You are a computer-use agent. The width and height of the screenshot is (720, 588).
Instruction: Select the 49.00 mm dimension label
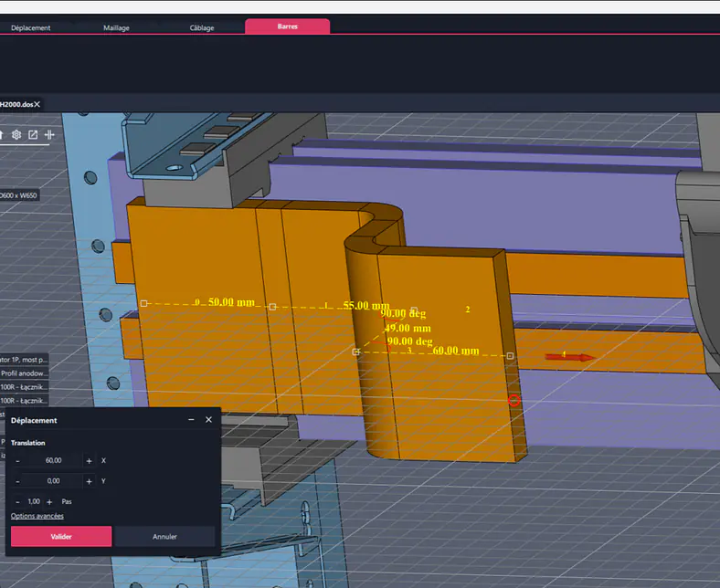tap(408, 328)
